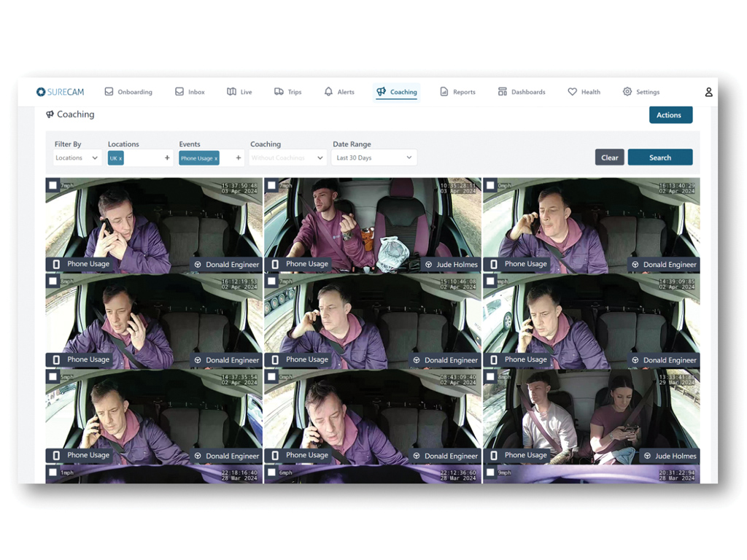Open the user profile icon
747x560 pixels.
709,92
